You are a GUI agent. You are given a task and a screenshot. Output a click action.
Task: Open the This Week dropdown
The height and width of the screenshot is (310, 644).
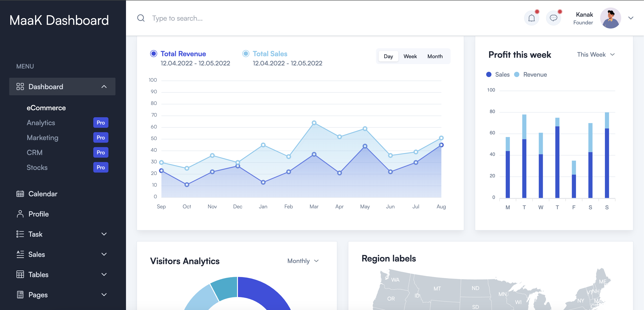click(x=595, y=54)
